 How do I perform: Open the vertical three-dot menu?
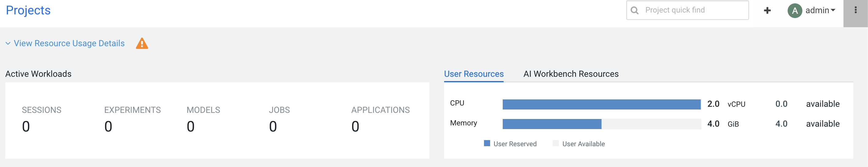[x=855, y=10]
